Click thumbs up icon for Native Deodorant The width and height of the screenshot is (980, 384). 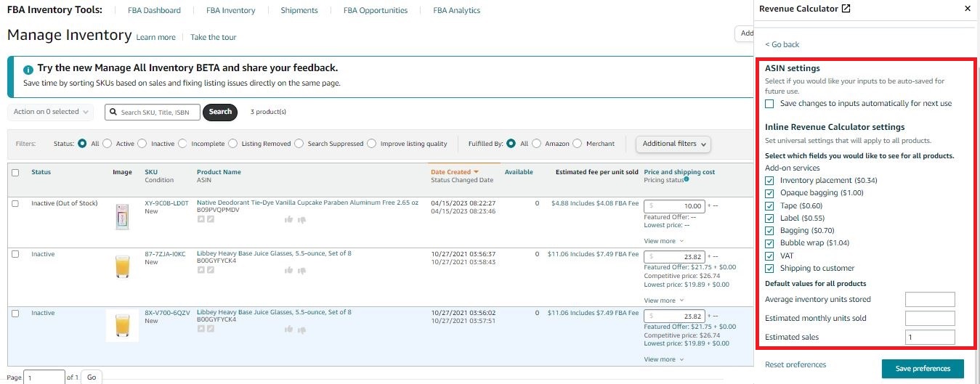point(288,218)
